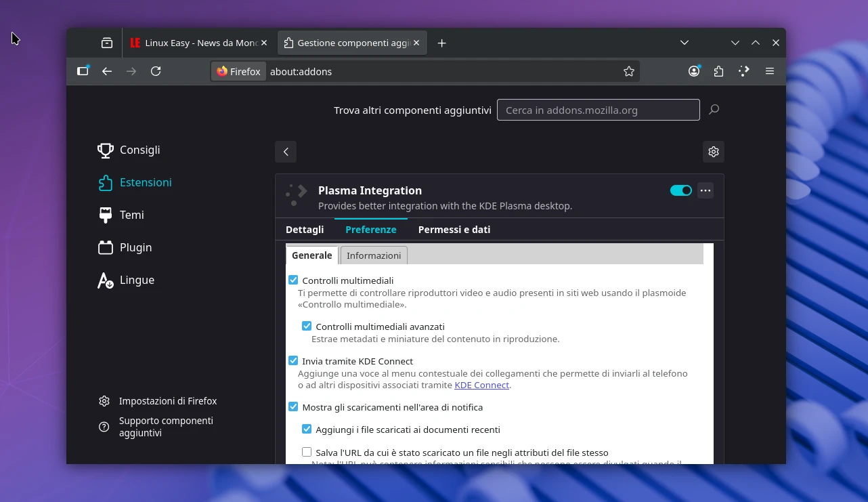Toggle off the Plasma Integration extension switch
Viewport: 868px width, 502px height.
point(680,190)
